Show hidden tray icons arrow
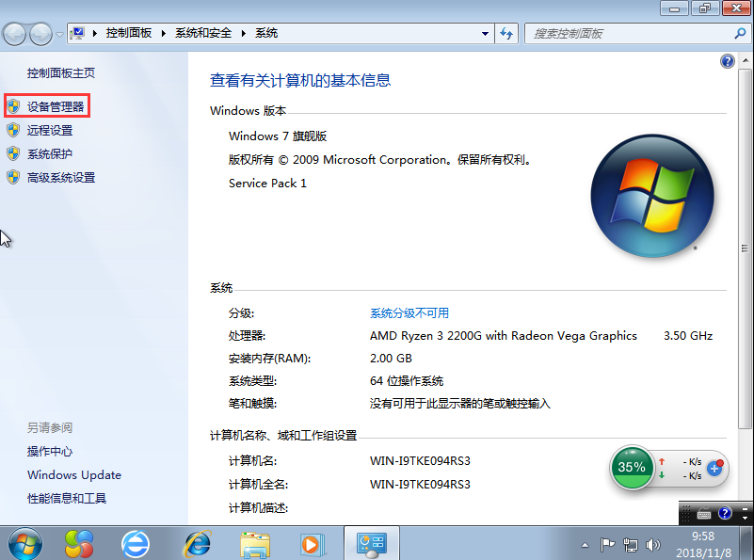The width and height of the screenshot is (754, 560). click(x=585, y=544)
